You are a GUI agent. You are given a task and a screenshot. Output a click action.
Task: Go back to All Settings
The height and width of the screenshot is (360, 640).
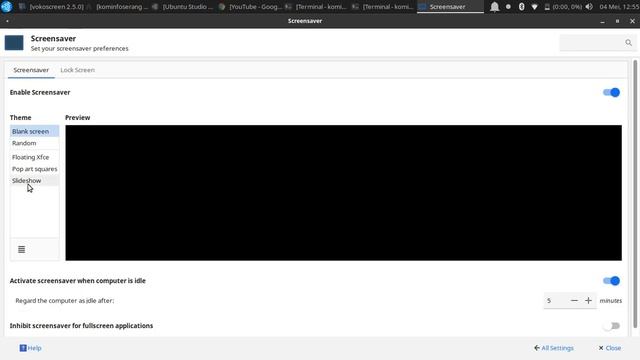click(554, 348)
